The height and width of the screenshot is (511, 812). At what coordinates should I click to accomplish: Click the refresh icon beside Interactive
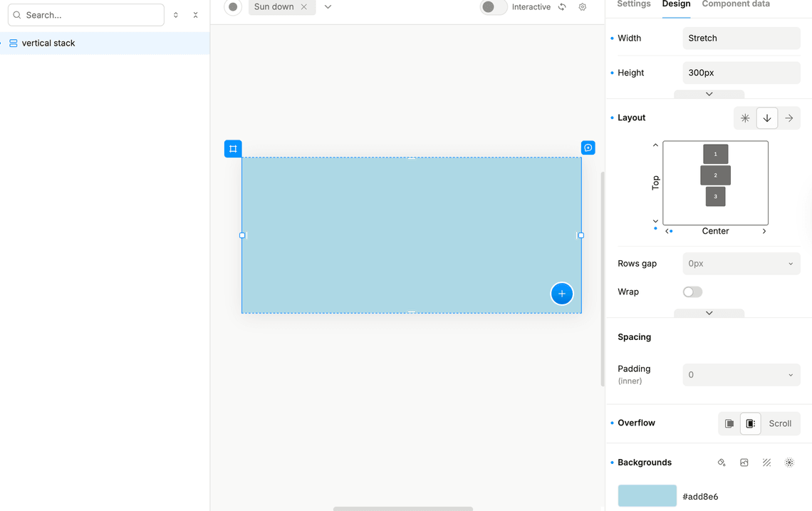(x=562, y=7)
